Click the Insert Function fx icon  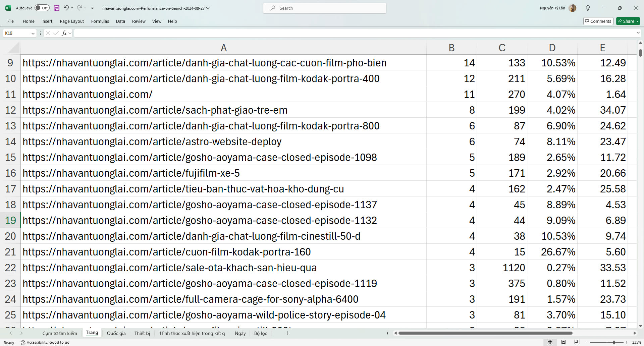pos(64,33)
